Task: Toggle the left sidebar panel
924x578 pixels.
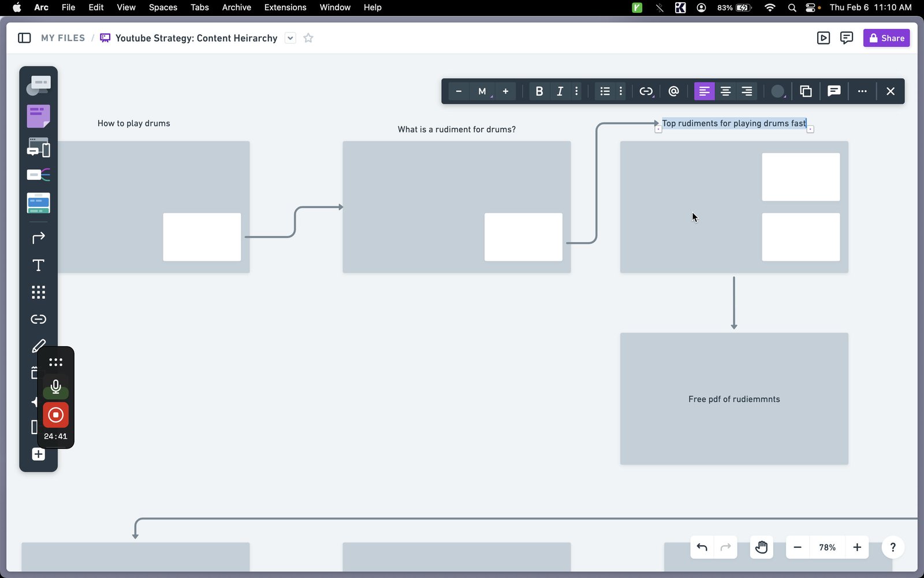Action: click(x=24, y=38)
